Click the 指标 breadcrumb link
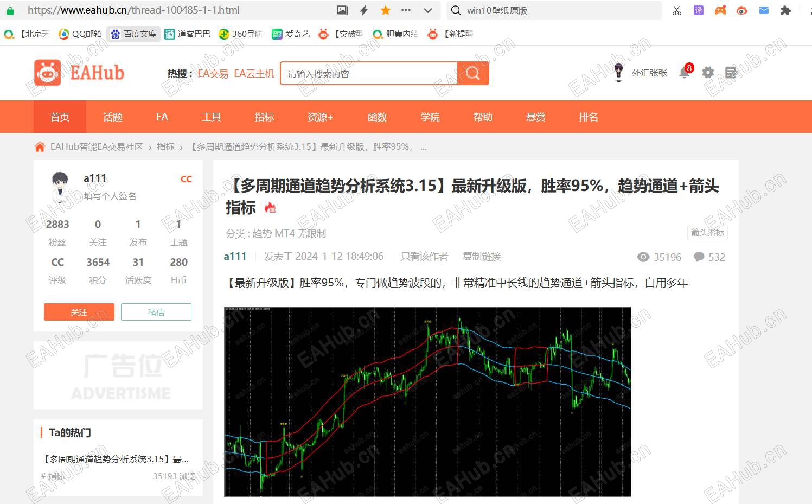 (166, 147)
